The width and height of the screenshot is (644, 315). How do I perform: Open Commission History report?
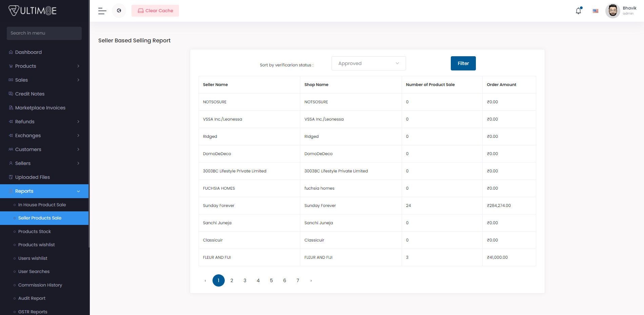pos(40,285)
